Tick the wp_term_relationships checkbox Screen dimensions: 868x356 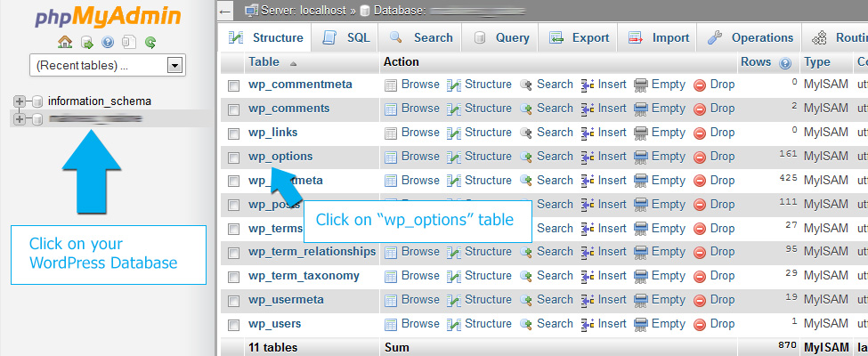233,253
